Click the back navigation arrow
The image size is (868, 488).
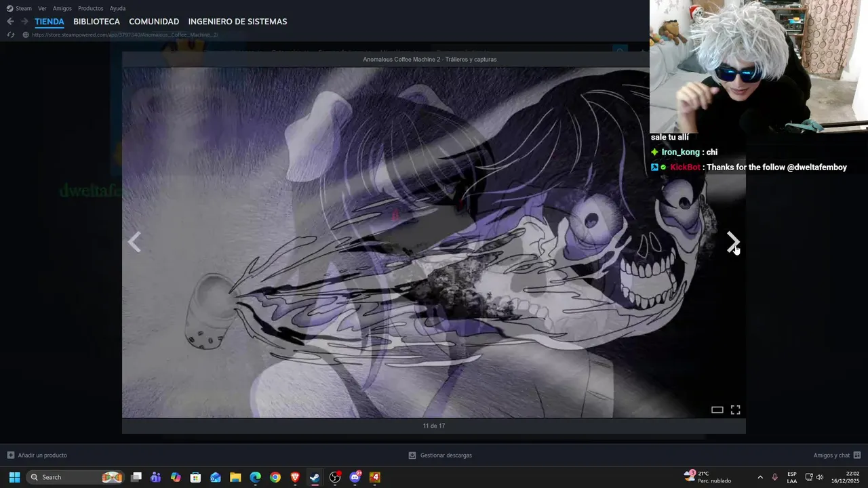pyautogui.click(x=10, y=22)
